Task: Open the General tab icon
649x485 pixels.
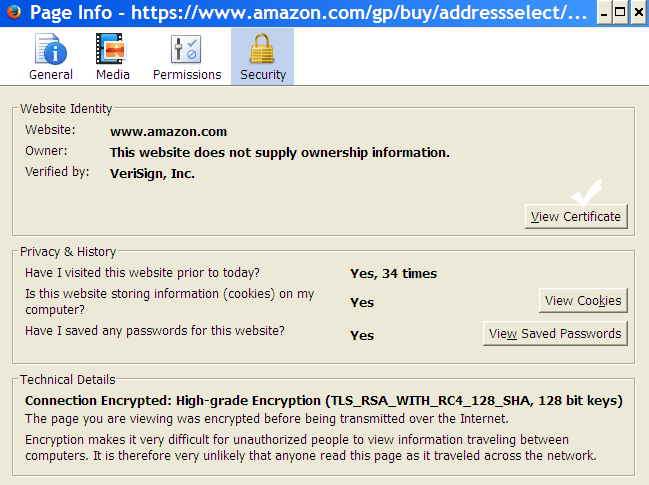Action: click(50, 49)
